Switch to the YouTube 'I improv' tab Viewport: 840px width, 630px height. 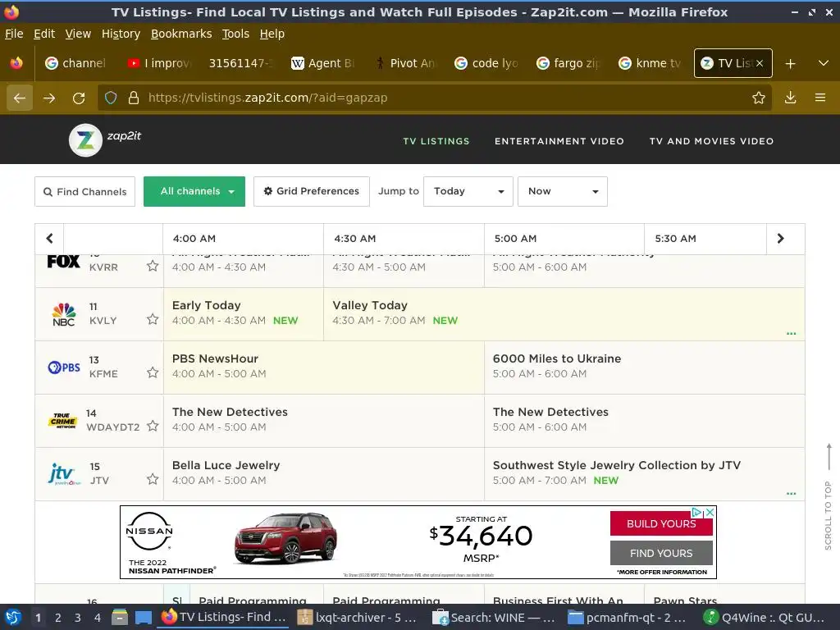pyautogui.click(x=159, y=63)
